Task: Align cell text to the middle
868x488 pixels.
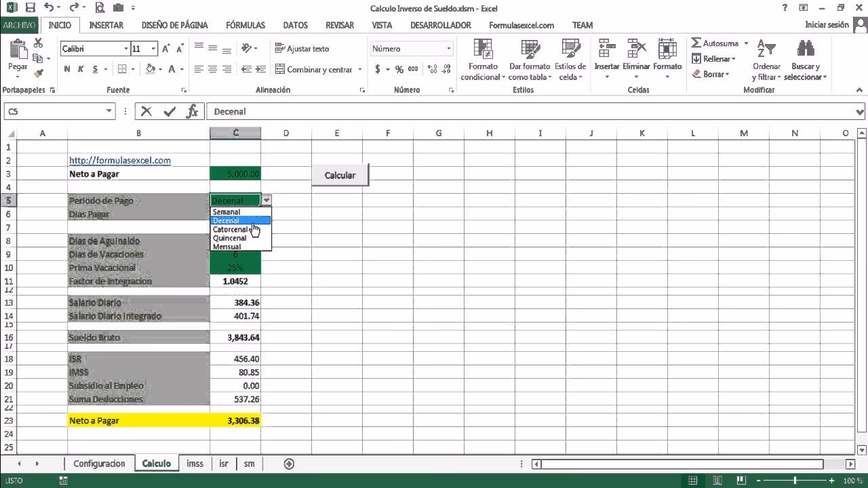Action: [213, 48]
